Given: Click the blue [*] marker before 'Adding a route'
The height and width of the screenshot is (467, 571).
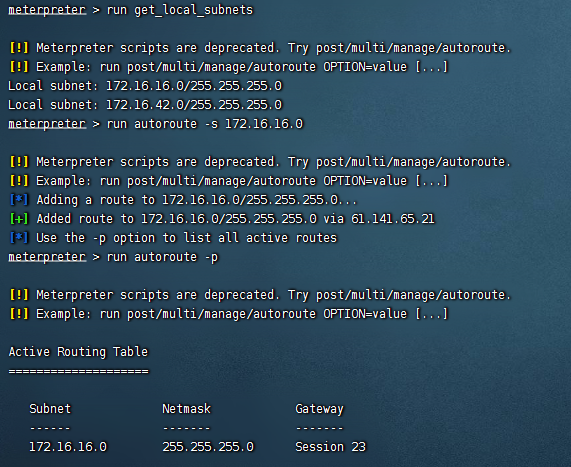Looking at the screenshot, I should click(x=19, y=200).
